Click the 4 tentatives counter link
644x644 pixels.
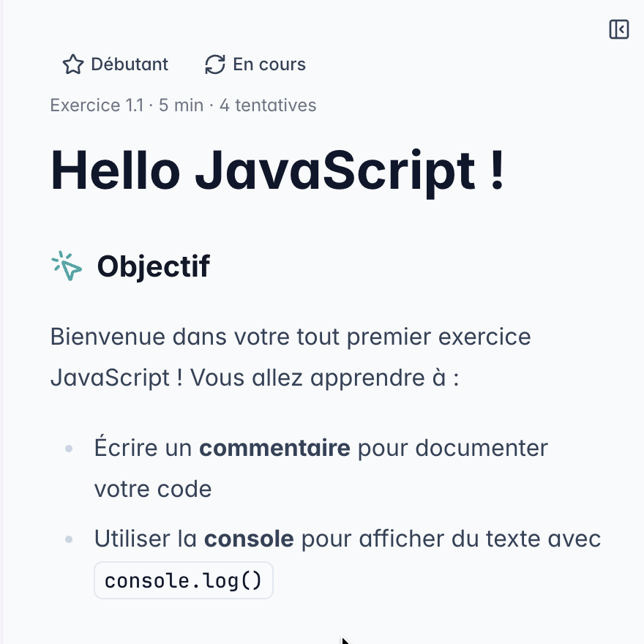268,105
